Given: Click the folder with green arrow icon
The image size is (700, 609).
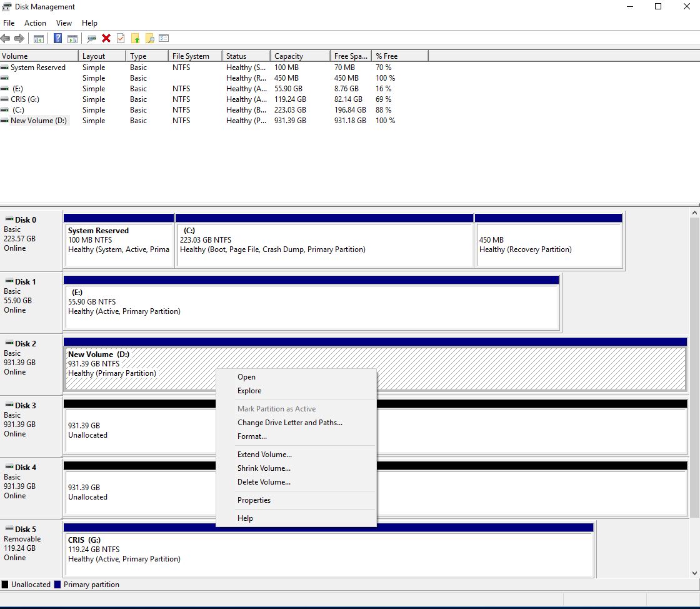Looking at the screenshot, I should pyautogui.click(x=136, y=38).
